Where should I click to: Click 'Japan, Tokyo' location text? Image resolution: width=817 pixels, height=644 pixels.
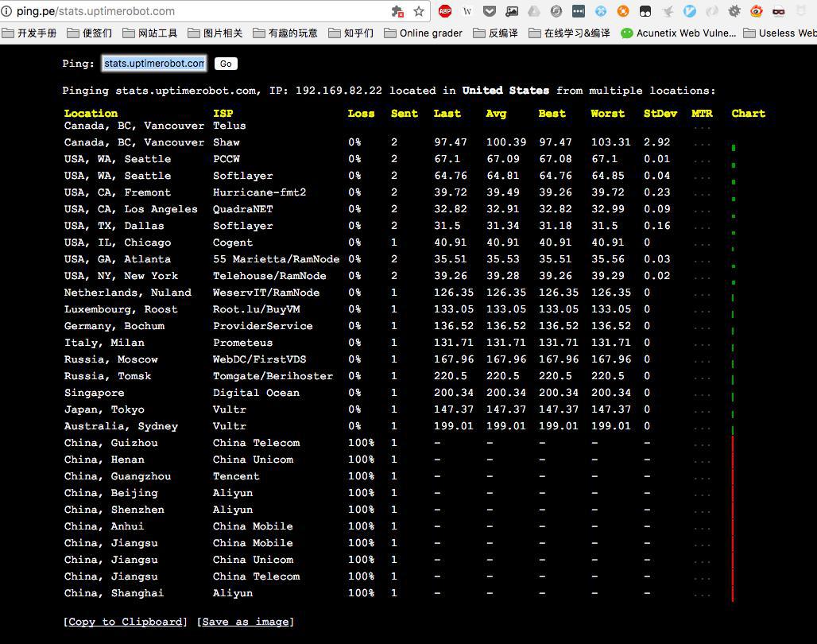pyautogui.click(x=104, y=409)
